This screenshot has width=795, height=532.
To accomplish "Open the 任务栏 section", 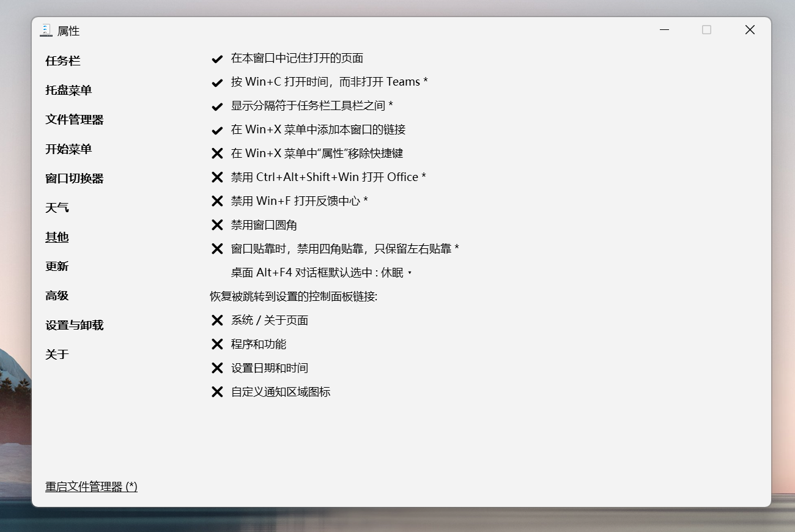I will [x=63, y=61].
